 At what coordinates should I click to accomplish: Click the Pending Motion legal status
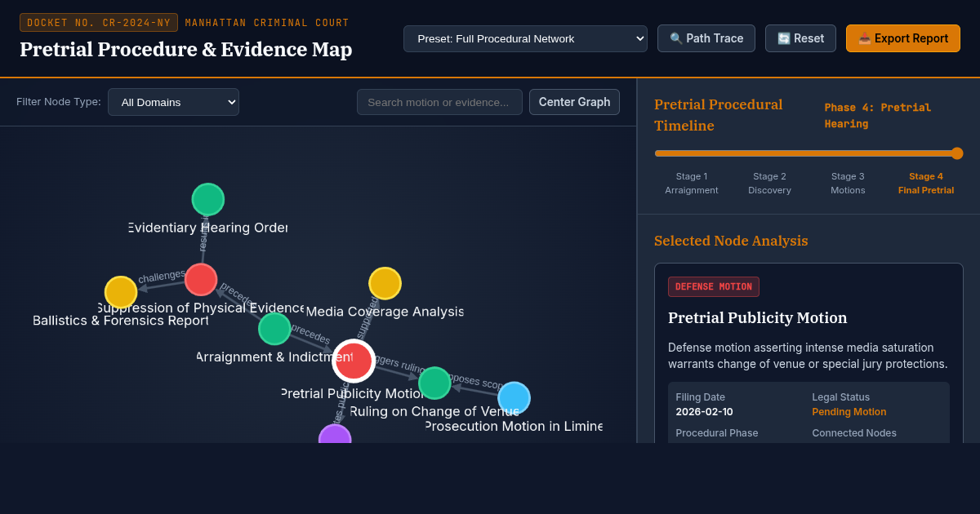tap(849, 412)
